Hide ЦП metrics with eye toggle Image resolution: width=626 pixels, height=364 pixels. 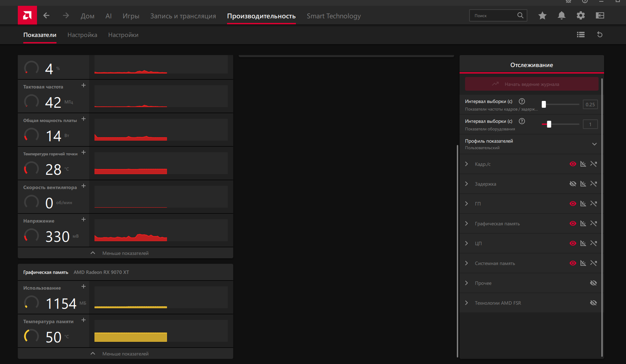[x=573, y=243]
